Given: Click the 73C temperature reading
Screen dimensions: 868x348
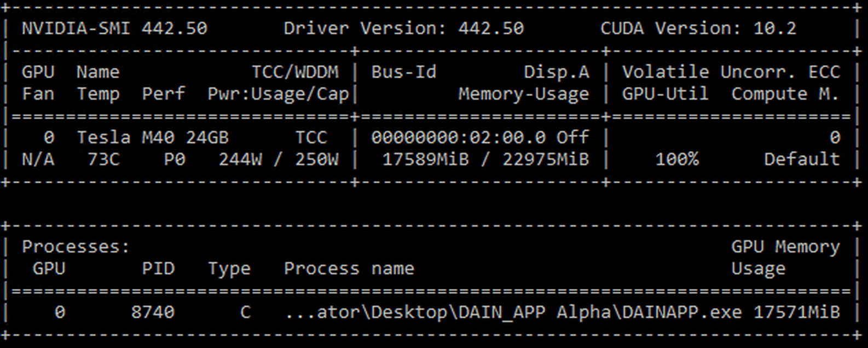Looking at the screenshot, I should point(103,159).
